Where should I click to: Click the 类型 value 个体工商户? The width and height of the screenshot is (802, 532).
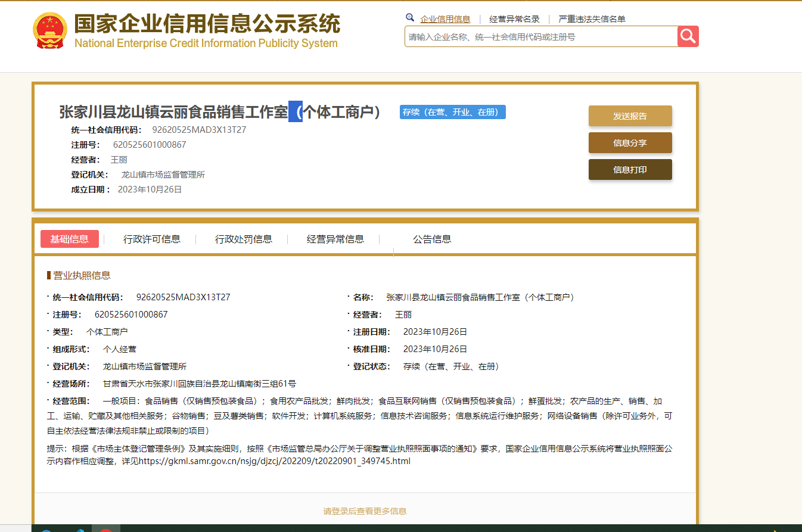pos(107,332)
